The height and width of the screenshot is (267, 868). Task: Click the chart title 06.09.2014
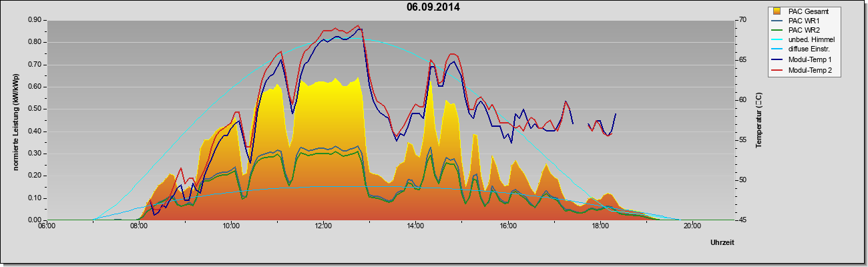click(x=433, y=7)
